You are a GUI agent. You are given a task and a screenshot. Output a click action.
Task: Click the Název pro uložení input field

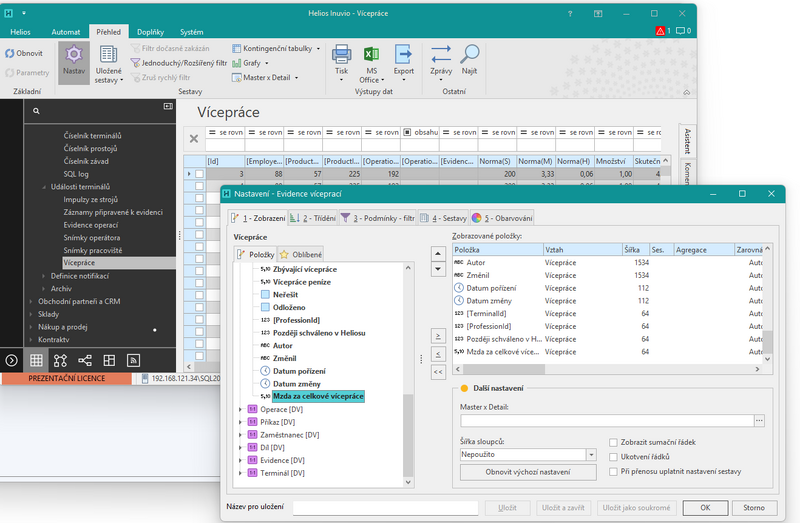[x=385, y=508]
